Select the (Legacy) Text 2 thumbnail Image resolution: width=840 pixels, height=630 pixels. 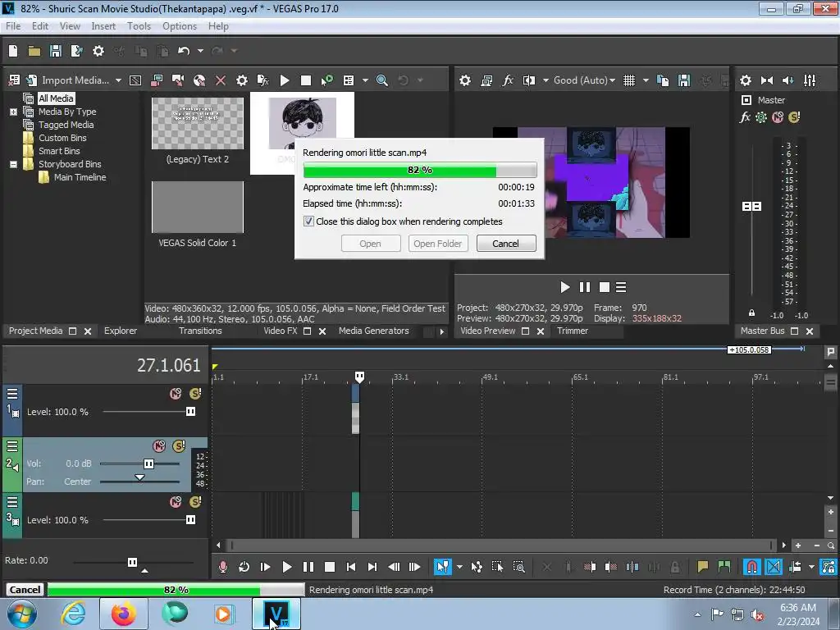197,124
